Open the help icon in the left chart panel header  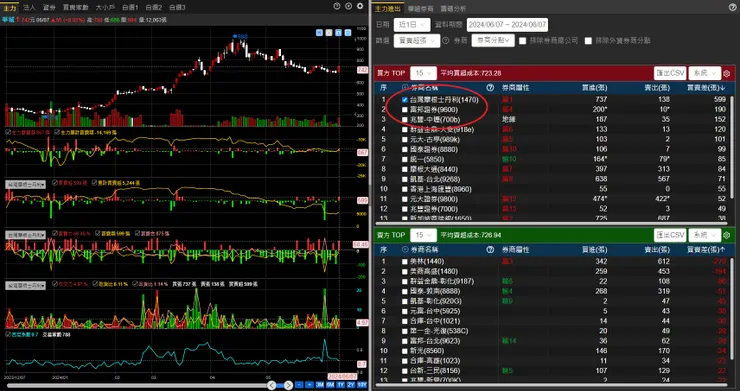pyautogui.click(x=336, y=6)
